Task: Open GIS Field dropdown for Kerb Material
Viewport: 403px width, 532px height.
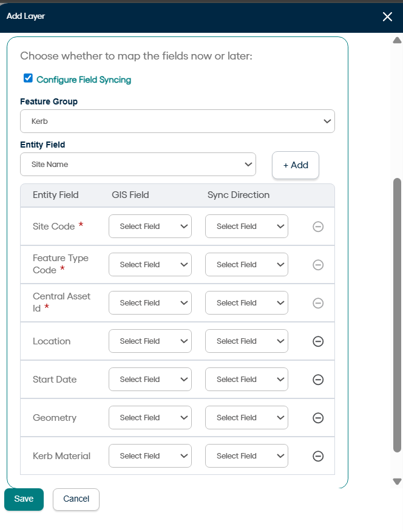Action: [150, 456]
